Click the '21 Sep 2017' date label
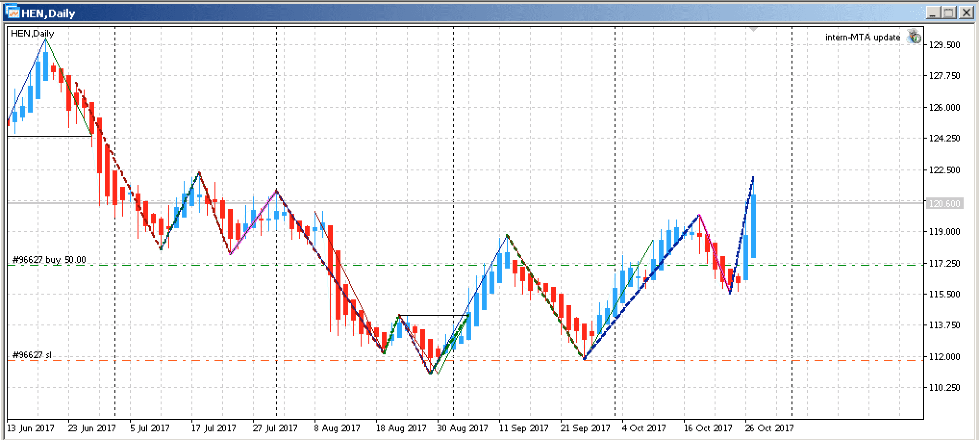 [585, 428]
